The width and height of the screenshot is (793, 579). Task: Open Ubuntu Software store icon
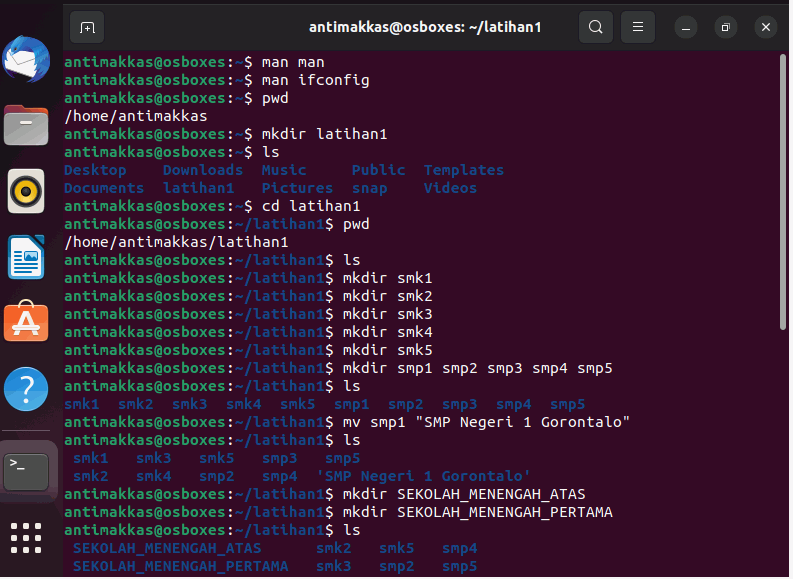coord(26,322)
